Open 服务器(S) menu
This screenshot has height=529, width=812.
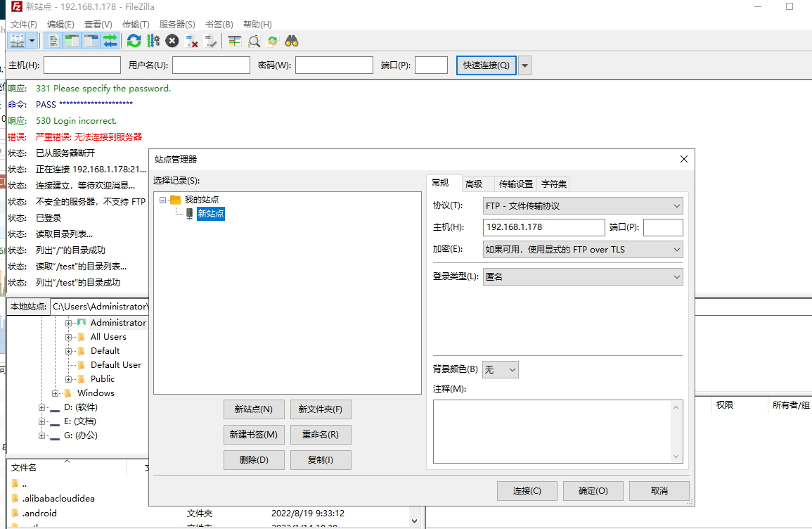[177, 25]
